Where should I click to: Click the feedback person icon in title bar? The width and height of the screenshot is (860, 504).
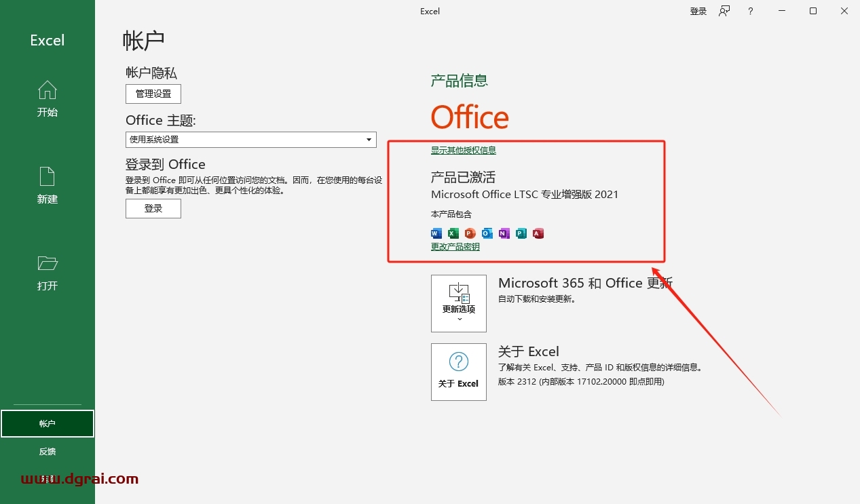coord(724,11)
